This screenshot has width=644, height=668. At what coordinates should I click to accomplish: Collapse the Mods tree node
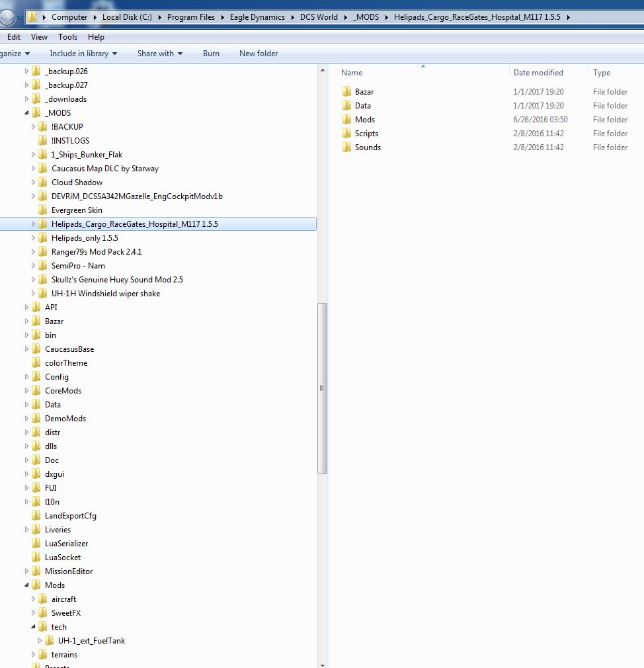click(27, 585)
